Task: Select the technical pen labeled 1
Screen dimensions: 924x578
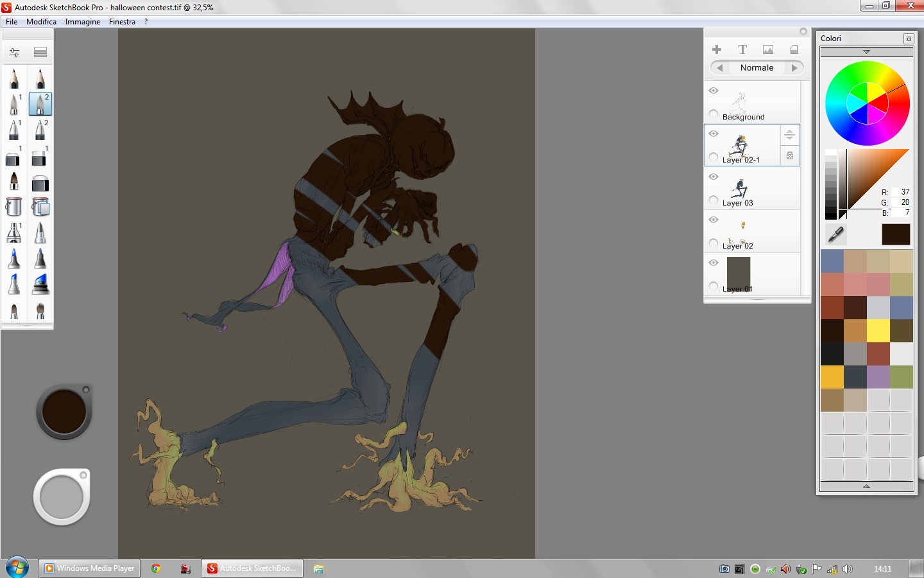Action: tap(14, 232)
